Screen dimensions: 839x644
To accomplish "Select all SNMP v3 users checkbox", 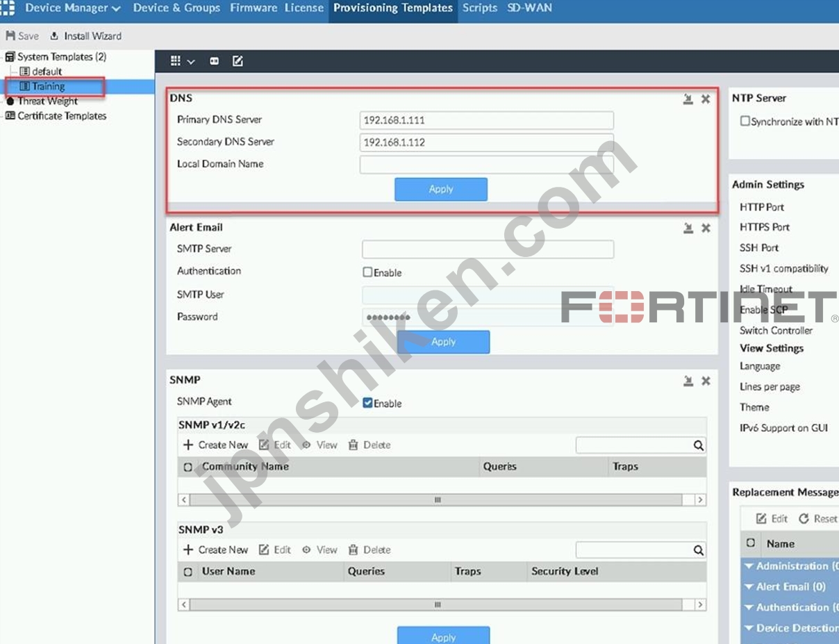I will (x=188, y=572).
